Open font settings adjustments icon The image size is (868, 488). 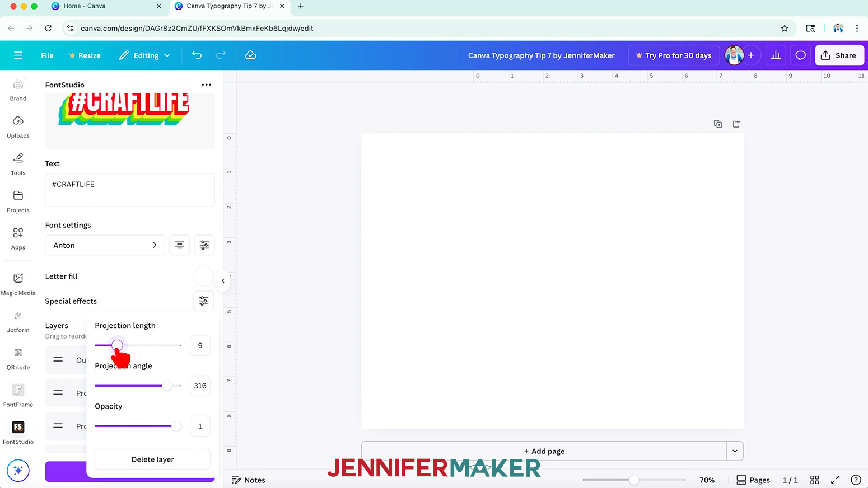pos(204,245)
